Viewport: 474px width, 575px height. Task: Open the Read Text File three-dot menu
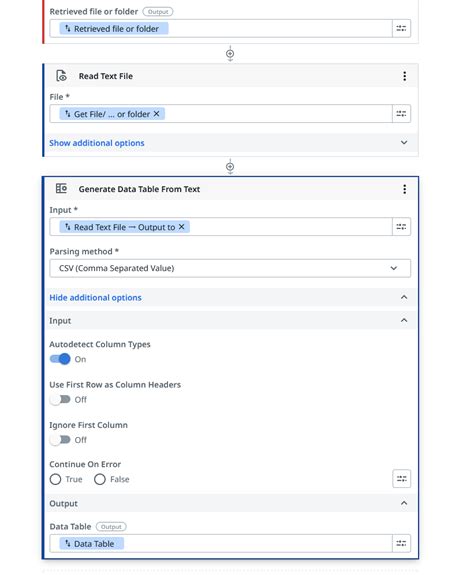[x=404, y=76]
